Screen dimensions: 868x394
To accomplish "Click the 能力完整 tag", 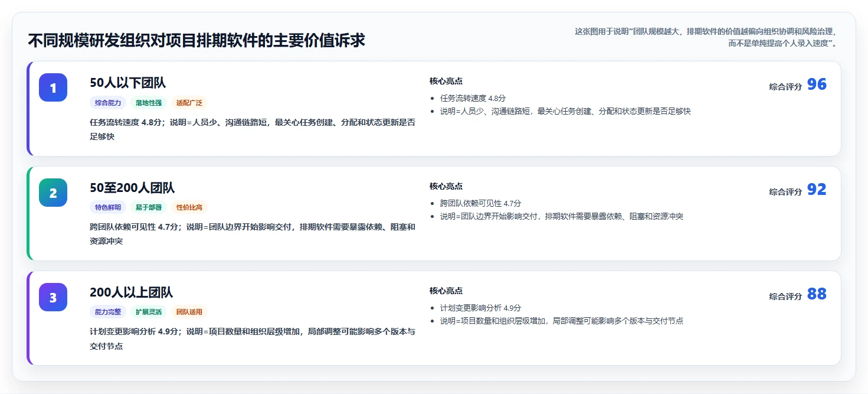I will (108, 312).
